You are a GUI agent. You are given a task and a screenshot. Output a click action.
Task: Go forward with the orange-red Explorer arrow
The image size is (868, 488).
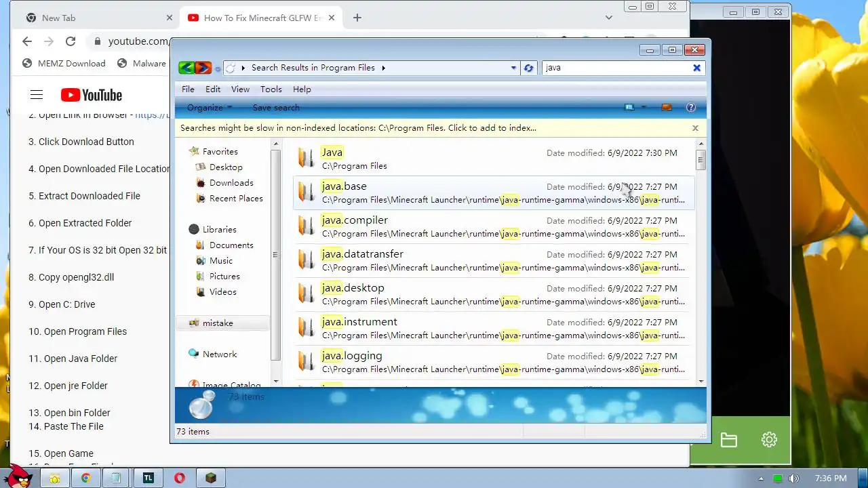click(x=203, y=68)
